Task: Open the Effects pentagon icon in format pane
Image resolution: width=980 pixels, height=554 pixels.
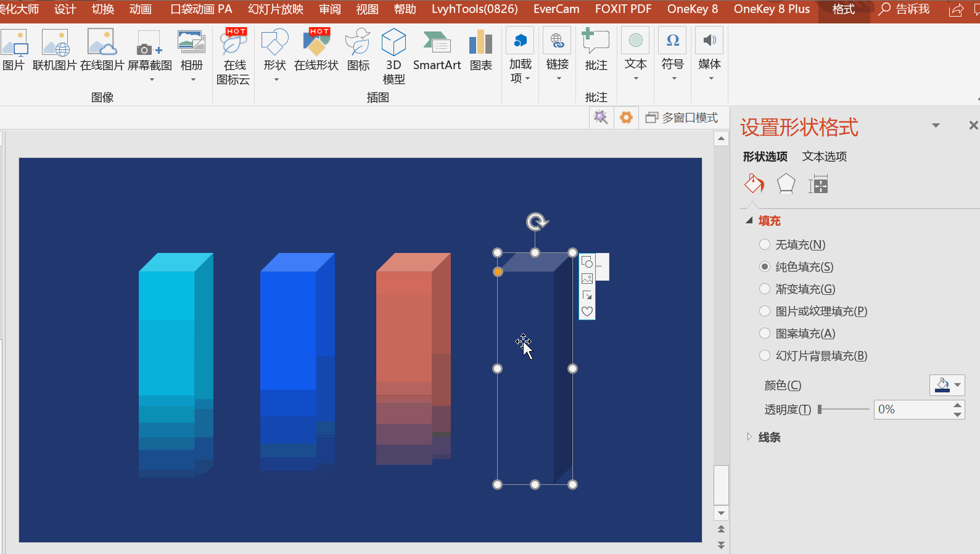Action: (x=786, y=184)
